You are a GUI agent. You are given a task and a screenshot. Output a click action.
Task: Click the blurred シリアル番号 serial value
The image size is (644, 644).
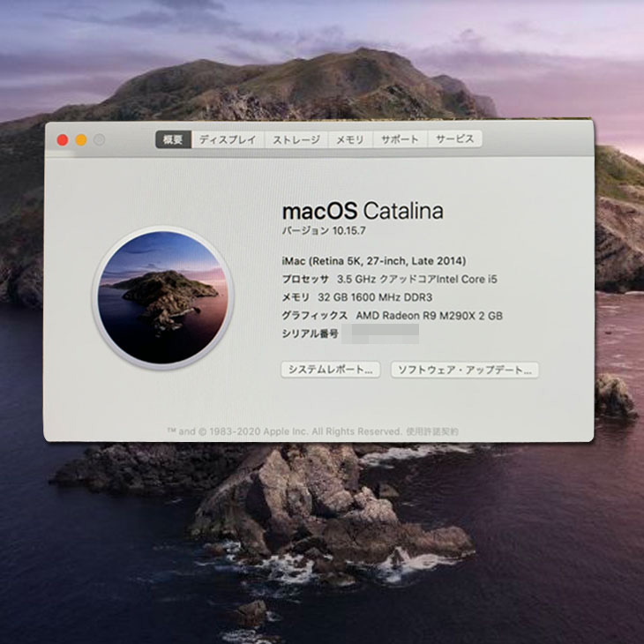click(x=384, y=333)
